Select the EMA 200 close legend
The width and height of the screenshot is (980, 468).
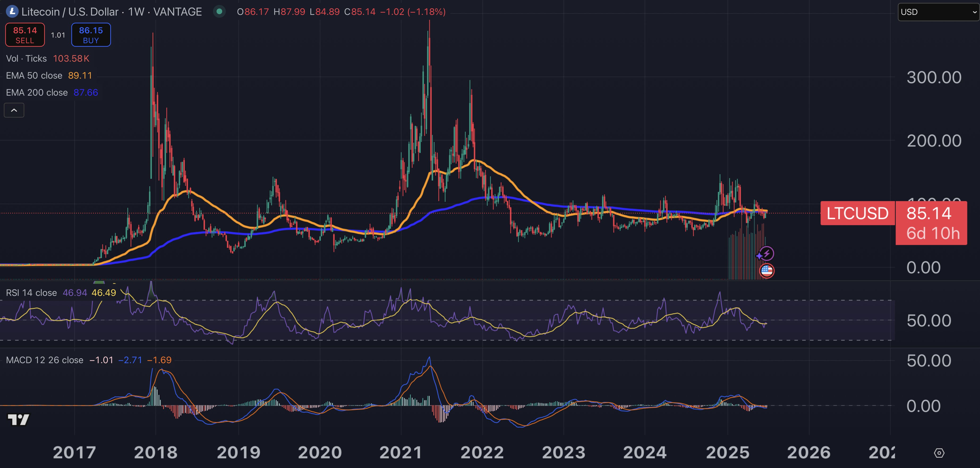pos(37,93)
